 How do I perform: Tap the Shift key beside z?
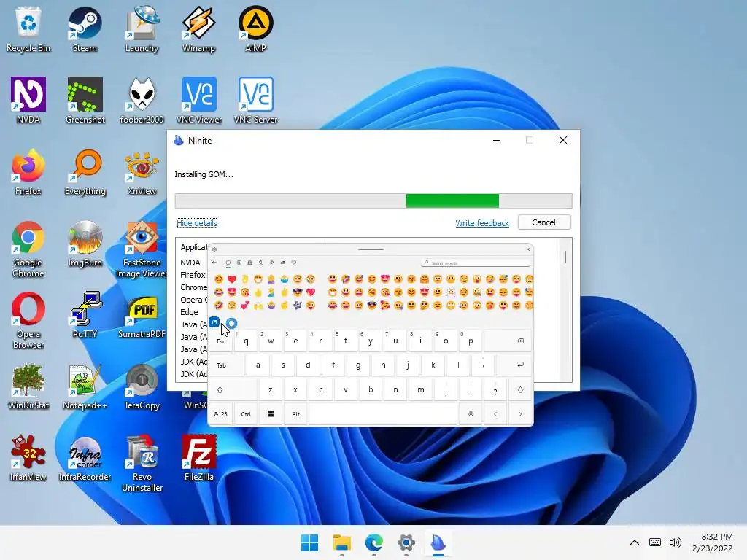coord(233,389)
